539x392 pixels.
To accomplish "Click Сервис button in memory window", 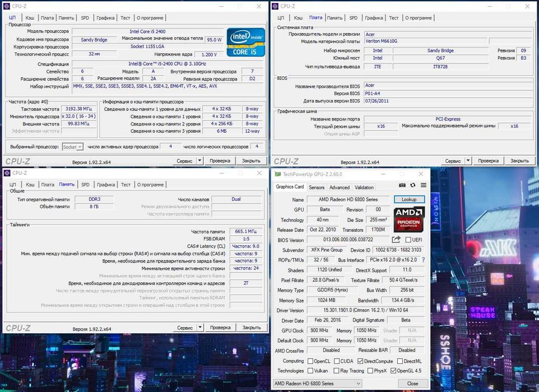I will [x=185, y=328].
